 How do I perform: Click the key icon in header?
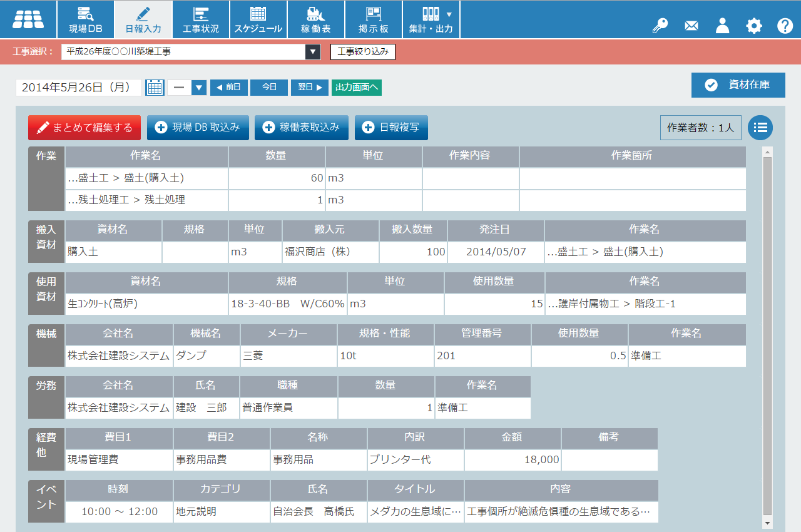[660, 26]
